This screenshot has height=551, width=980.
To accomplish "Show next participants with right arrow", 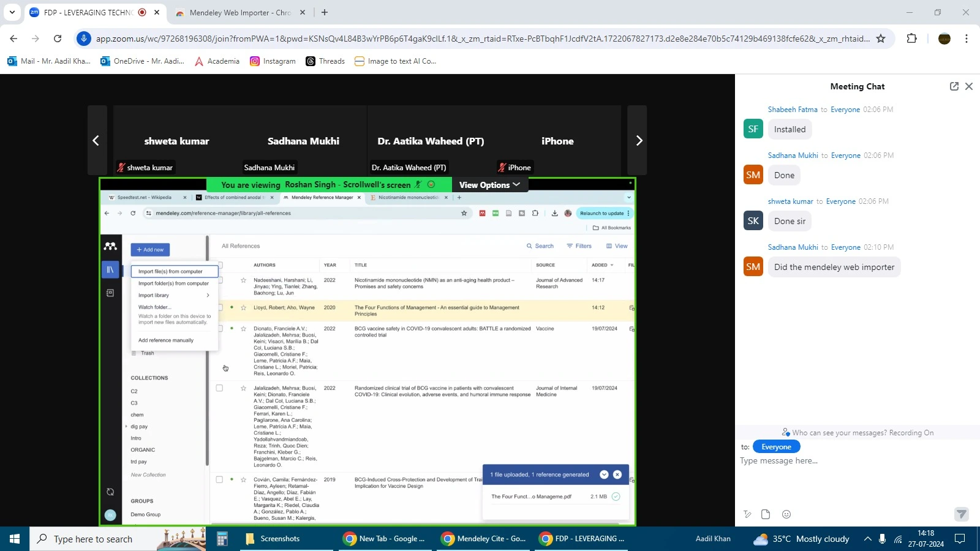I will coord(638,141).
